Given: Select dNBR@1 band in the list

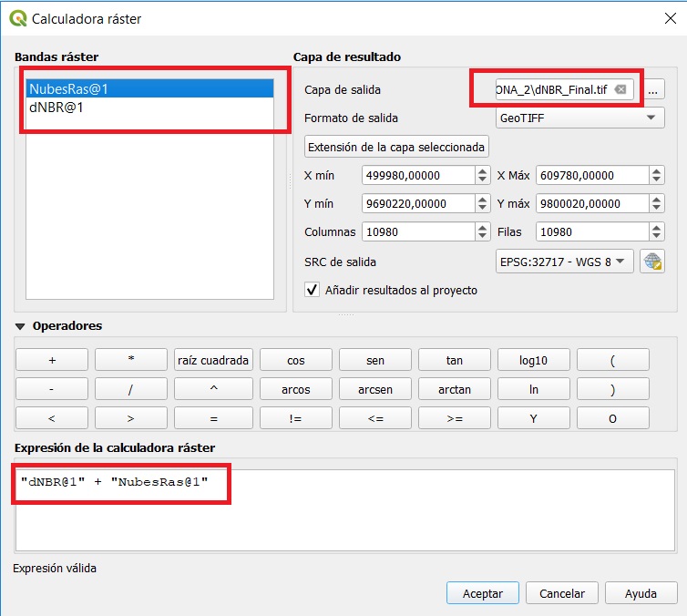Looking at the screenshot, I should (x=56, y=107).
